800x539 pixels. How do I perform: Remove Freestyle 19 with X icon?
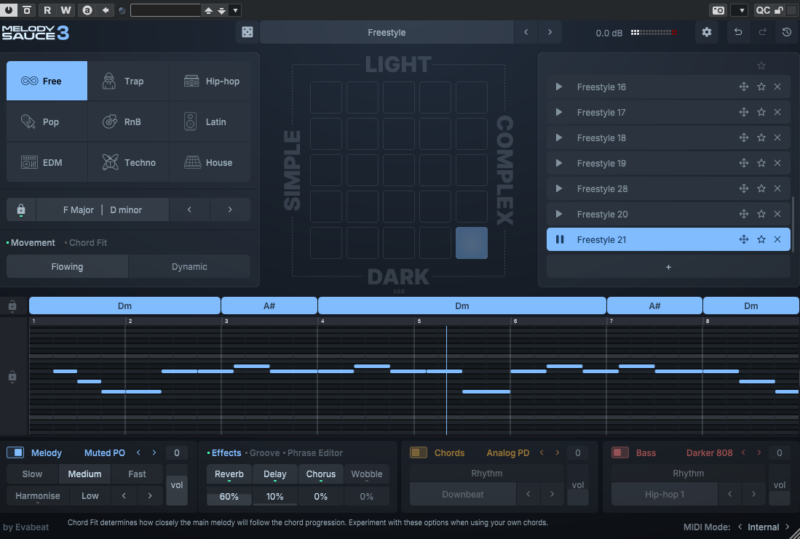point(777,163)
